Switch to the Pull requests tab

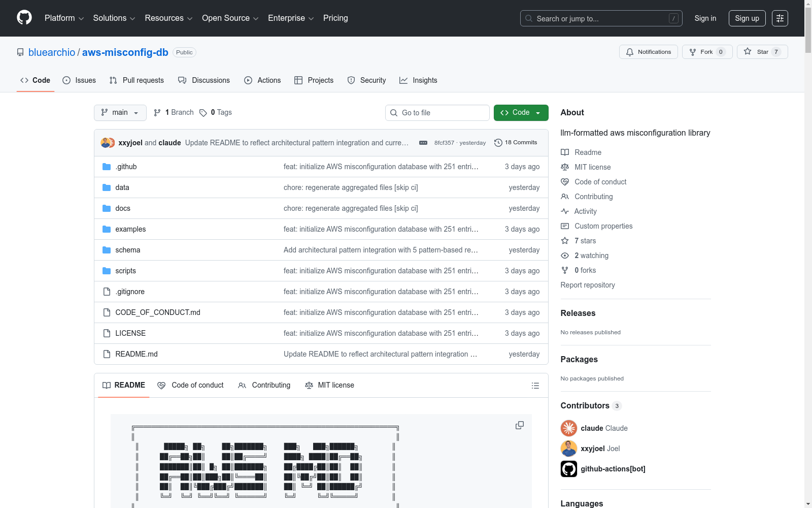(137, 80)
